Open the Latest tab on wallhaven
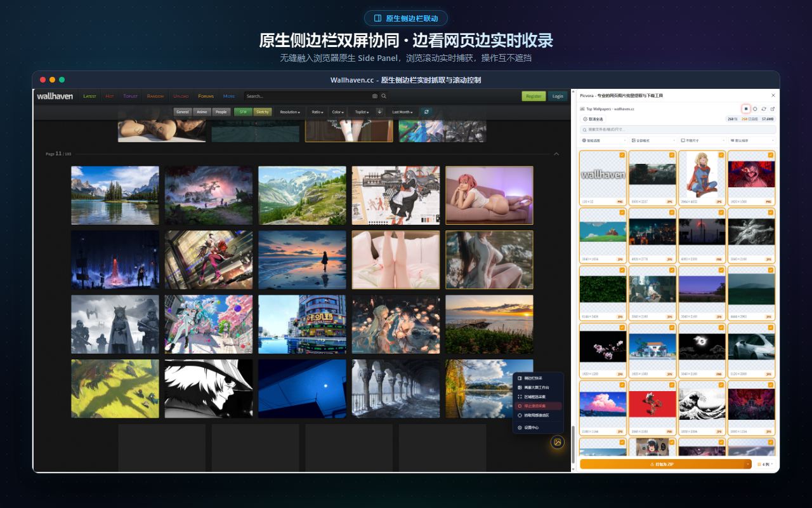812x508 pixels. 89,96
